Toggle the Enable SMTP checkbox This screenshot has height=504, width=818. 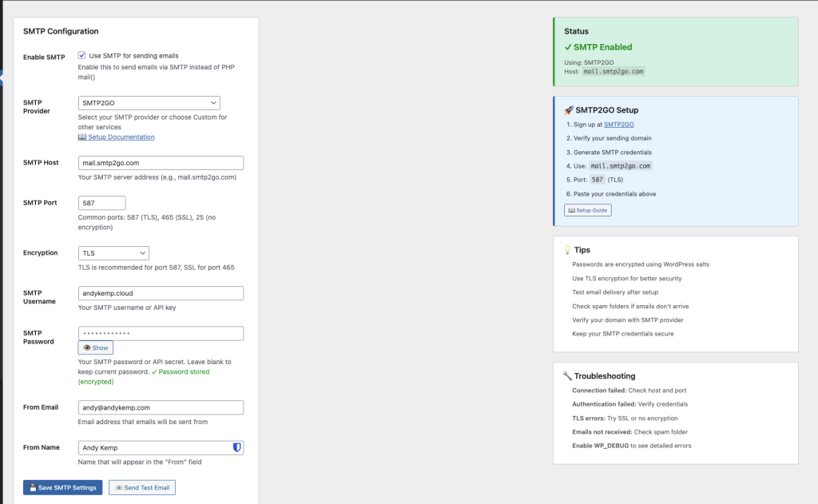81,56
